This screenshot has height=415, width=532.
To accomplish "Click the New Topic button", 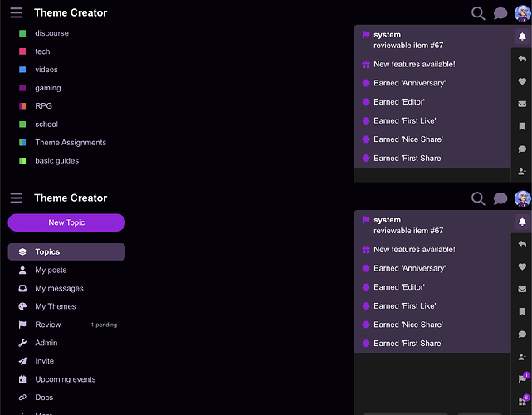I will pyautogui.click(x=66, y=222).
